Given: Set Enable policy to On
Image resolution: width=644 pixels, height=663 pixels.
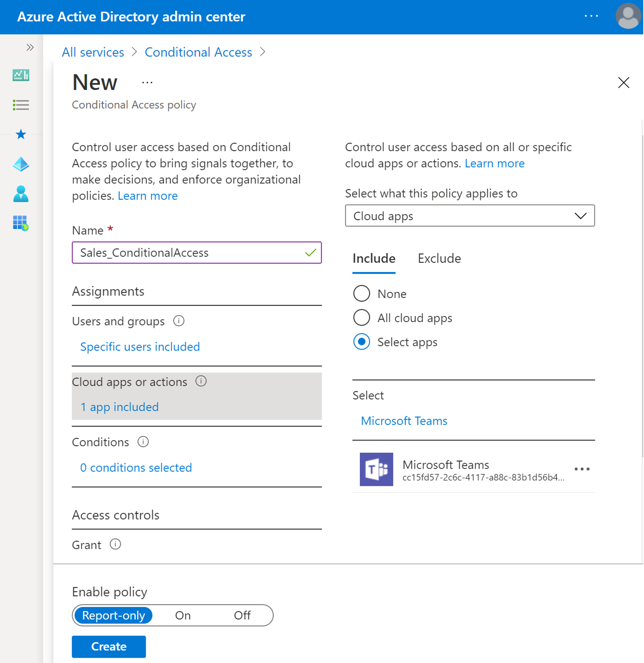Looking at the screenshot, I should click(x=182, y=615).
